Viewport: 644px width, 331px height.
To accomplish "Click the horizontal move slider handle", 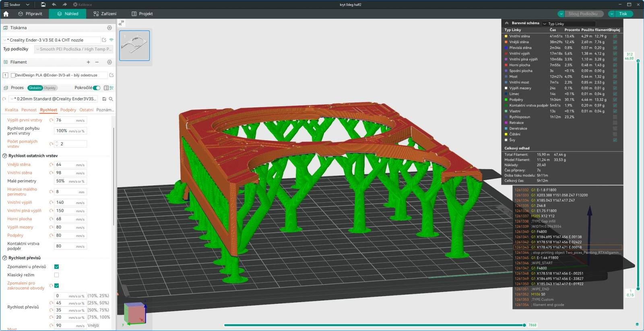I will pos(524,325).
